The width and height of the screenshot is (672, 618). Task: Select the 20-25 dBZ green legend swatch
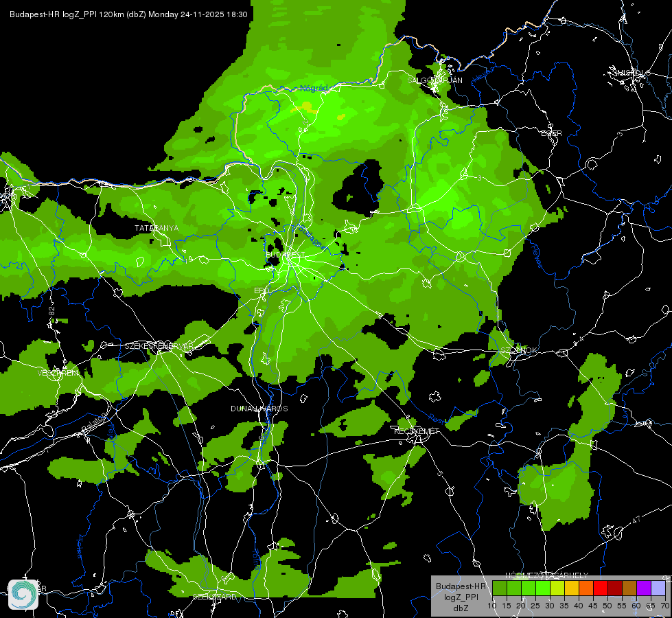pyautogui.click(x=529, y=588)
